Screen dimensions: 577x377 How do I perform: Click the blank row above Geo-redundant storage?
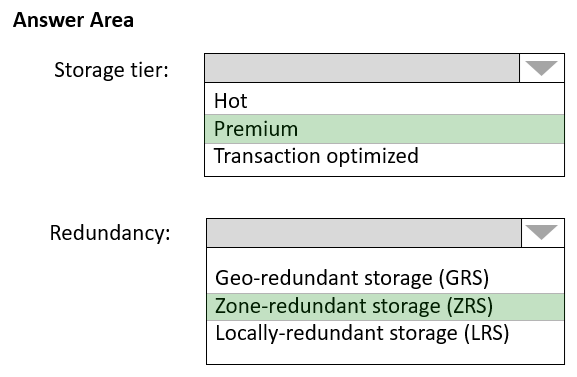(x=385, y=257)
